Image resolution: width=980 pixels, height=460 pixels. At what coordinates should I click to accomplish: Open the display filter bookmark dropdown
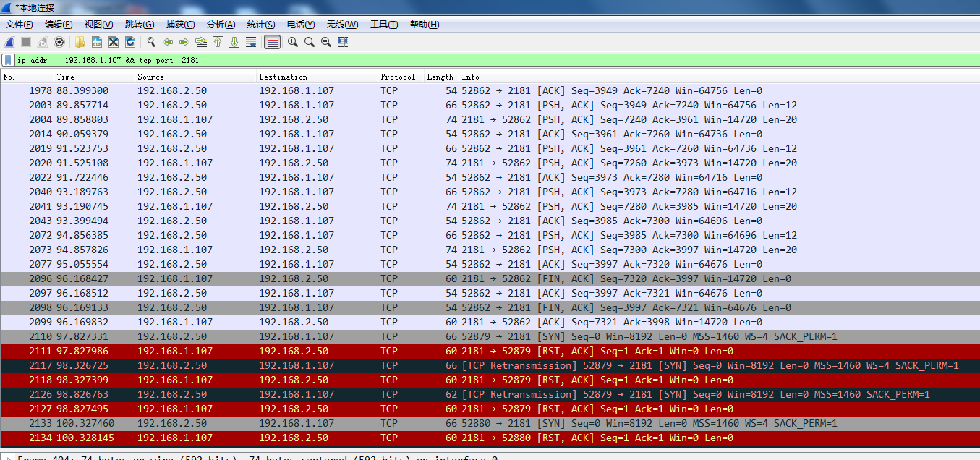click(x=7, y=60)
